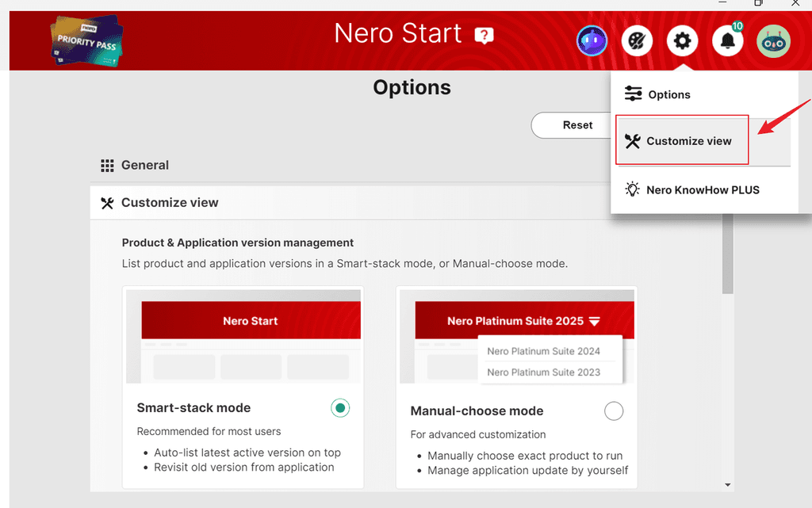Click the green robot support icon
Screen dimensions: 812x508
(x=773, y=41)
